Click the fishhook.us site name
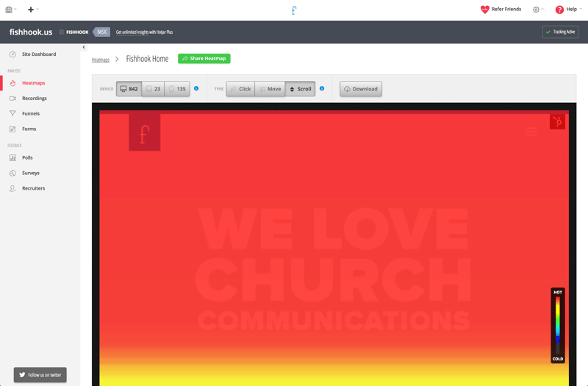The image size is (588, 386). 31,32
